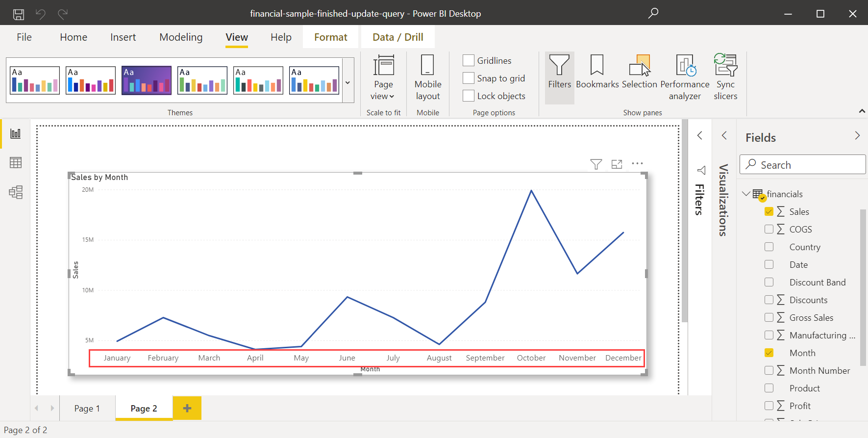This screenshot has width=868, height=438.
Task: Open the Format ribbon tab
Action: click(x=331, y=37)
